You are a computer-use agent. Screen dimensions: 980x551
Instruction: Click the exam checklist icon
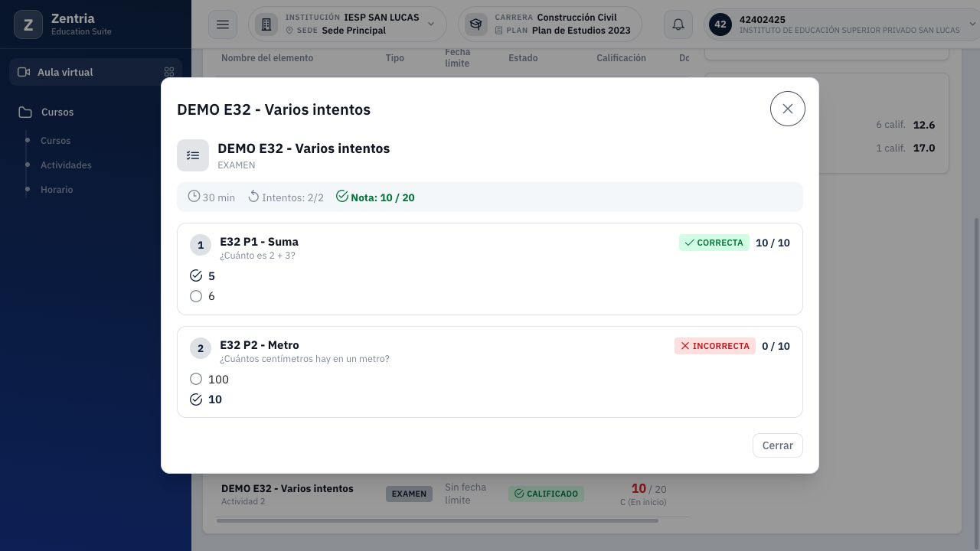(193, 155)
